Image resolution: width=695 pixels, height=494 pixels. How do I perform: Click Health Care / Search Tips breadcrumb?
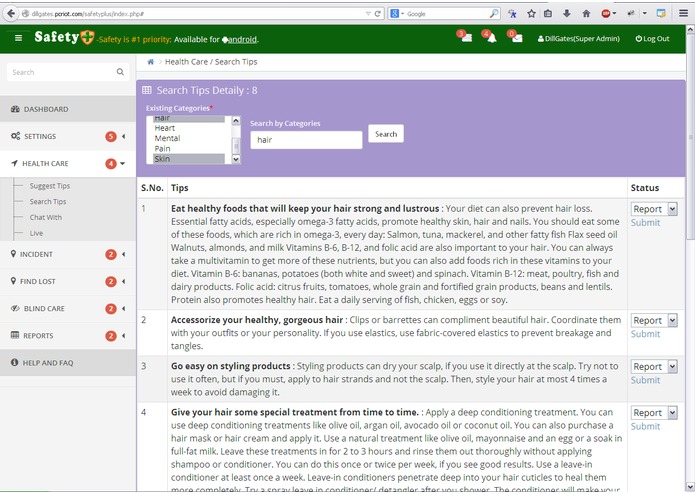(x=211, y=62)
